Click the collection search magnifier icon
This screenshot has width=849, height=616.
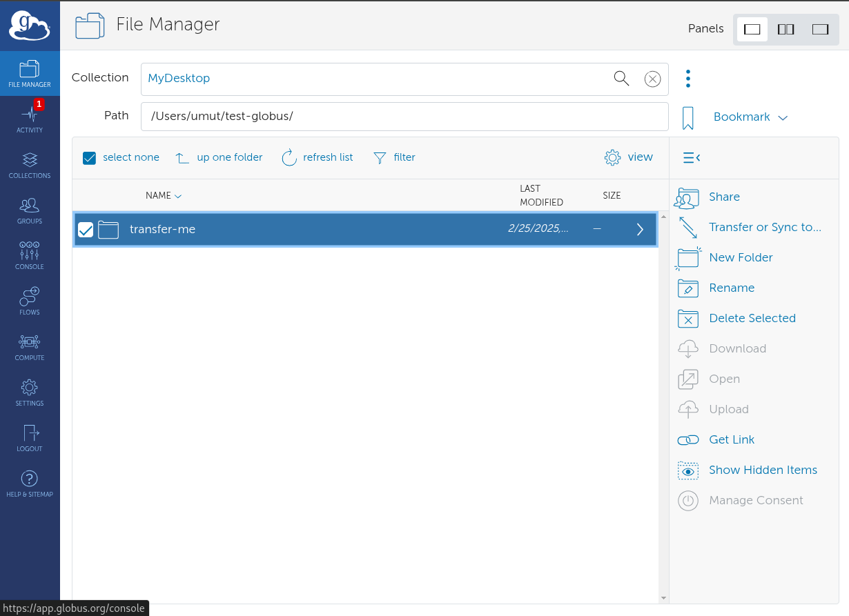point(621,79)
